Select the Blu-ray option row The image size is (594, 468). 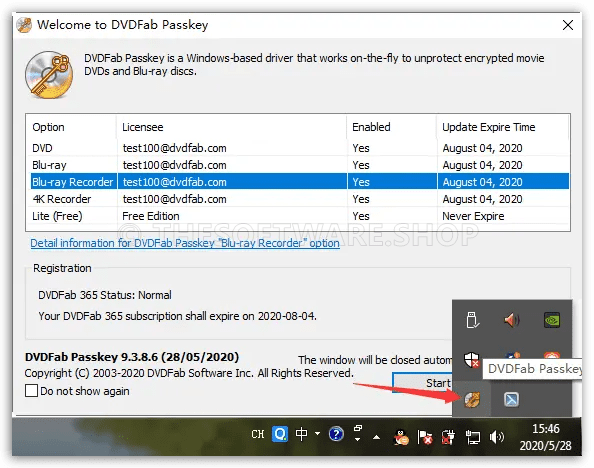click(297, 165)
